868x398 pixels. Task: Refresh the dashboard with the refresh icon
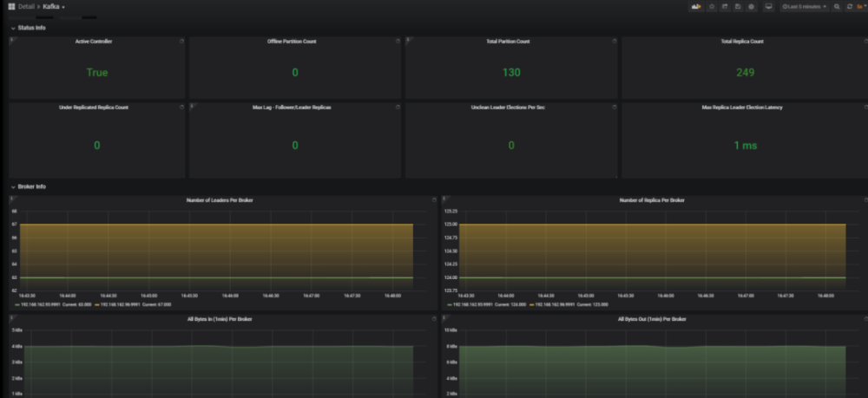tap(849, 6)
